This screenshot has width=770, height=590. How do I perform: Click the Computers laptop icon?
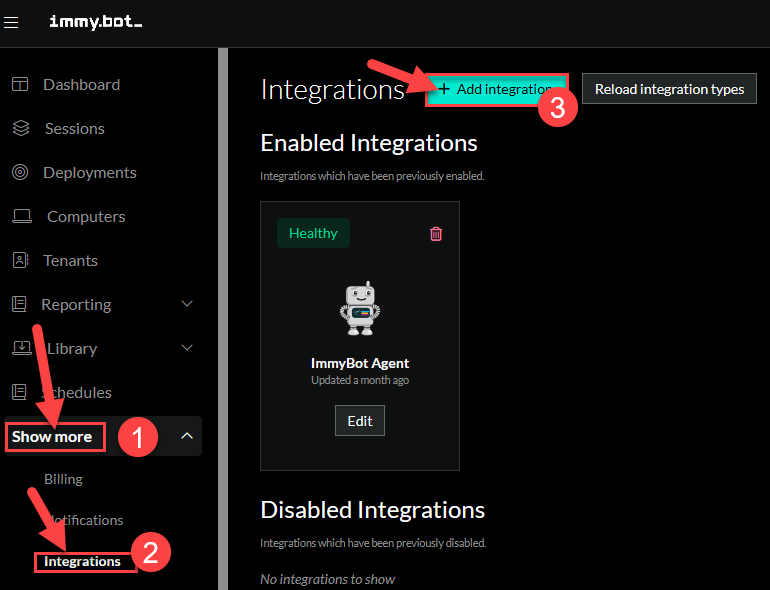pyautogui.click(x=21, y=217)
